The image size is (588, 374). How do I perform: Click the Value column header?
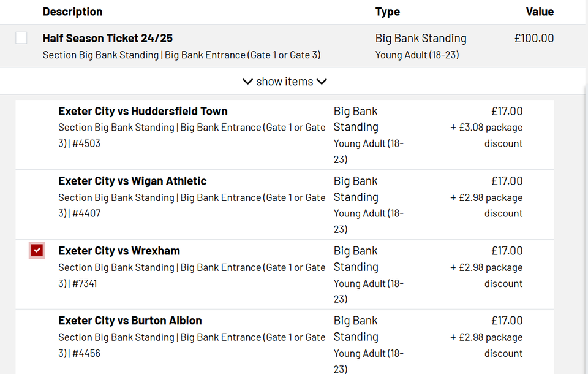539,12
